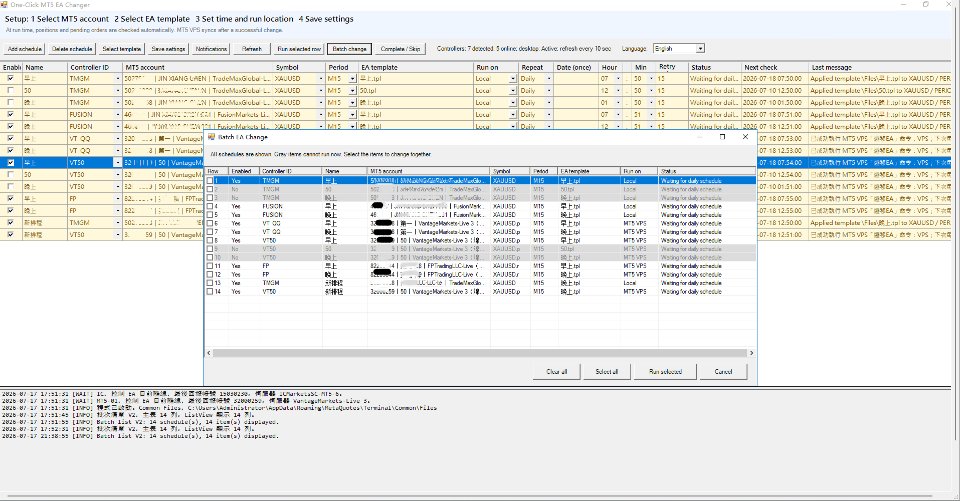
Task: Click the Batch change toolbar button
Action: click(x=350, y=49)
